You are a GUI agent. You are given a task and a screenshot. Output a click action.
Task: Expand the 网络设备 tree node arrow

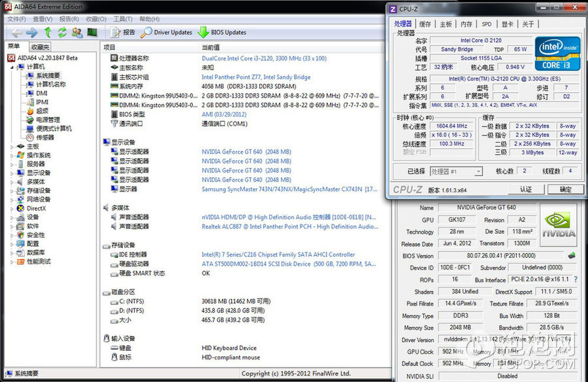[12, 200]
